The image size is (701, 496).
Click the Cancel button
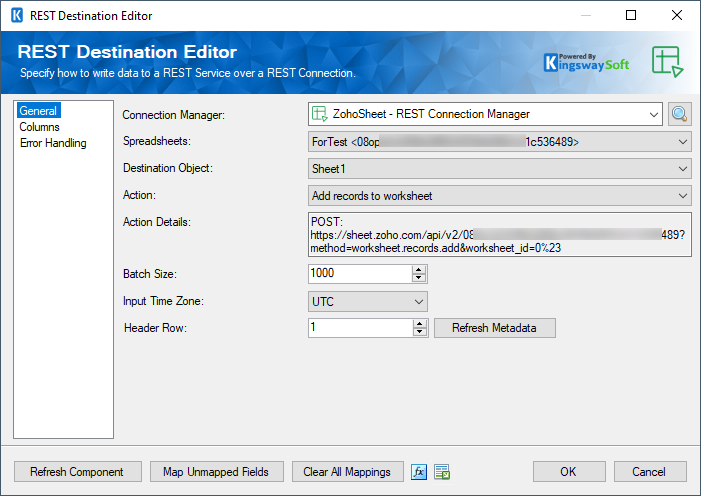pos(650,472)
